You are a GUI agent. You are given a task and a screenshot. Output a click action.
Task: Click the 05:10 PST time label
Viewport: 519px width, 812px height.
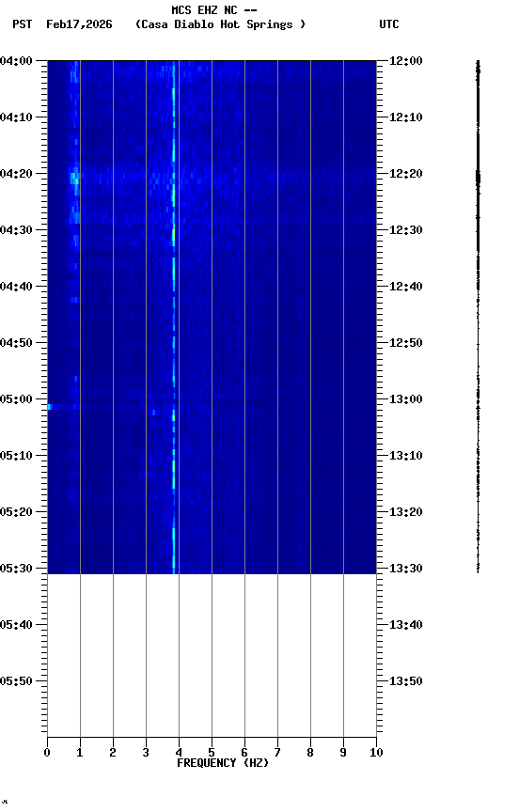[x=16, y=456]
